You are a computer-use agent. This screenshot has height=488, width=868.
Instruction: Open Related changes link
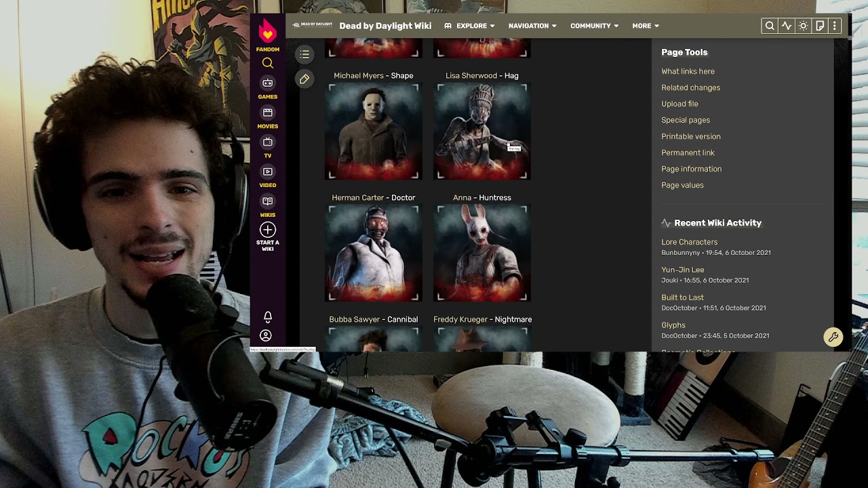pos(690,87)
